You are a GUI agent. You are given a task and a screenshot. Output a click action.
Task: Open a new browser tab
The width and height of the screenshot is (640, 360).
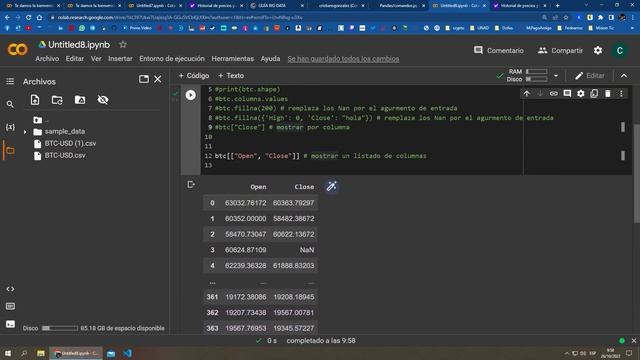[x=558, y=6]
